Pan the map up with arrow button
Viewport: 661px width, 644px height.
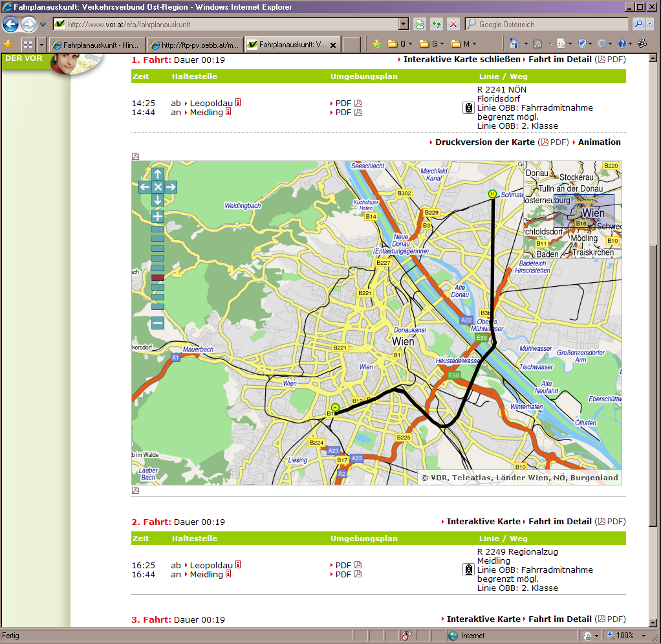click(x=158, y=174)
